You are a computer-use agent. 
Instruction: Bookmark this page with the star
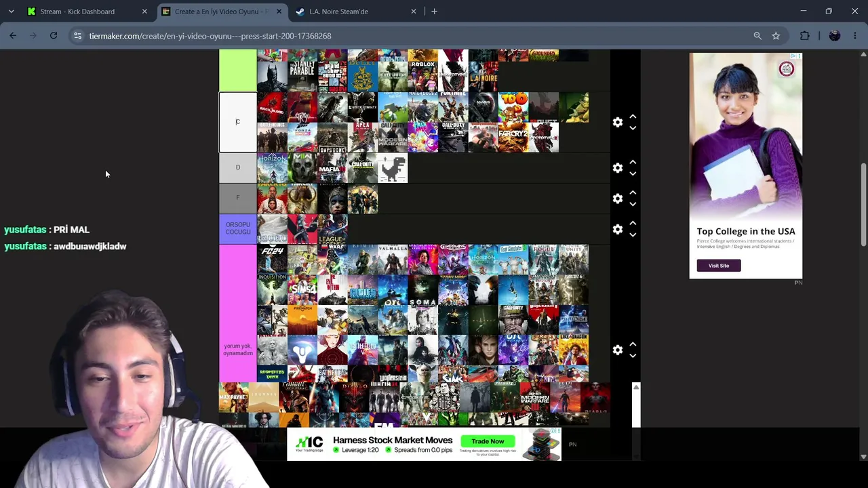[776, 36]
